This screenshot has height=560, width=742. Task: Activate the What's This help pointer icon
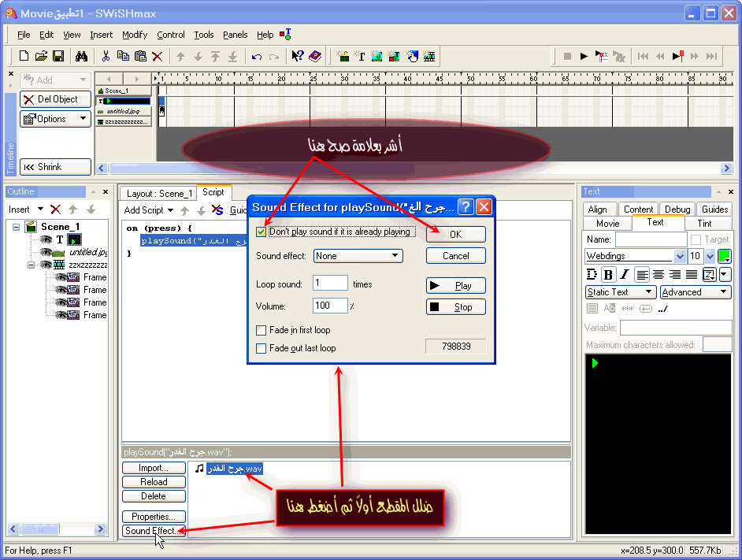tap(297, 57)
